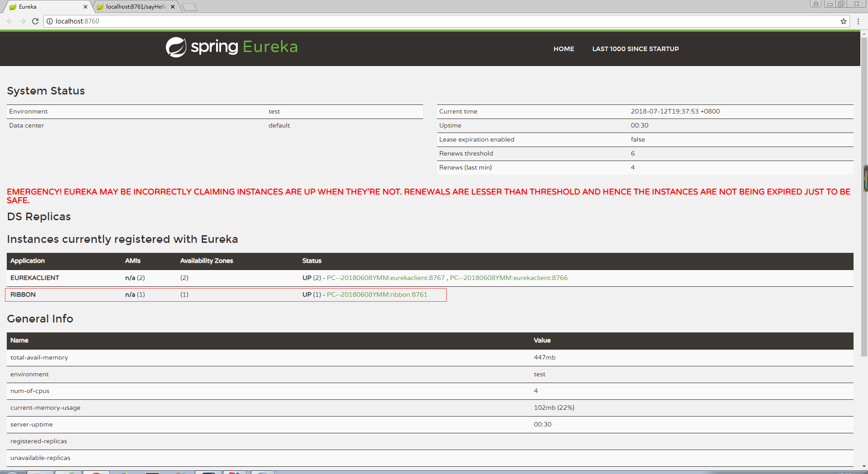Switch to the localhost:8761/sayHello tab
This screenshot has width=868, height=474.
136,7
